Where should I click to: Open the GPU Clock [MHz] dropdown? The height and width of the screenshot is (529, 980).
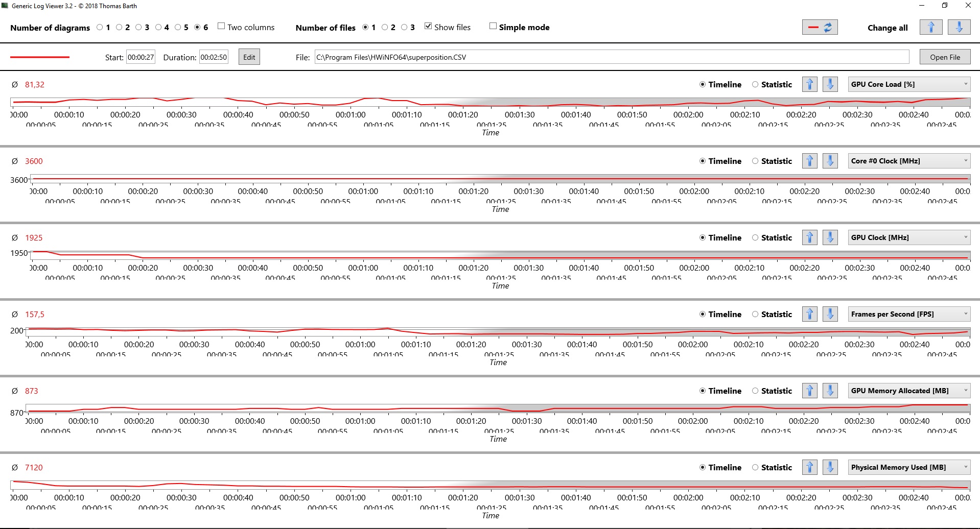click(x=909, y=237)
